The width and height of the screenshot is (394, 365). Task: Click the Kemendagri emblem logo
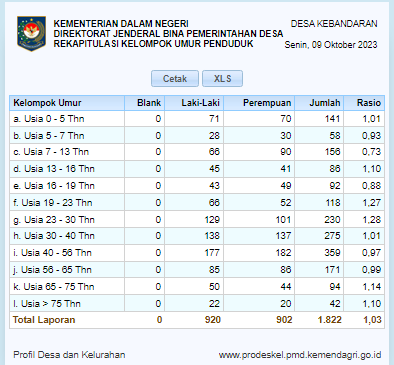pyautogui.click(x=31, y=34)
